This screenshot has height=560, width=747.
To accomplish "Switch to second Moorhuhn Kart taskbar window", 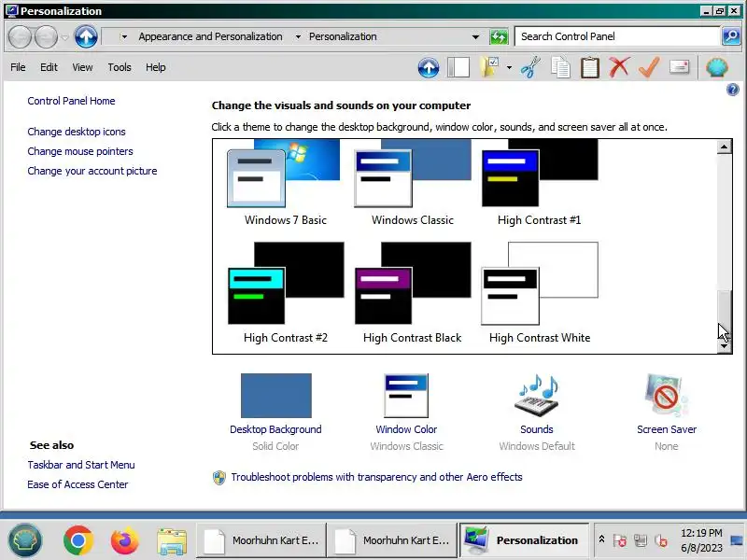I will tap(391, 540).
